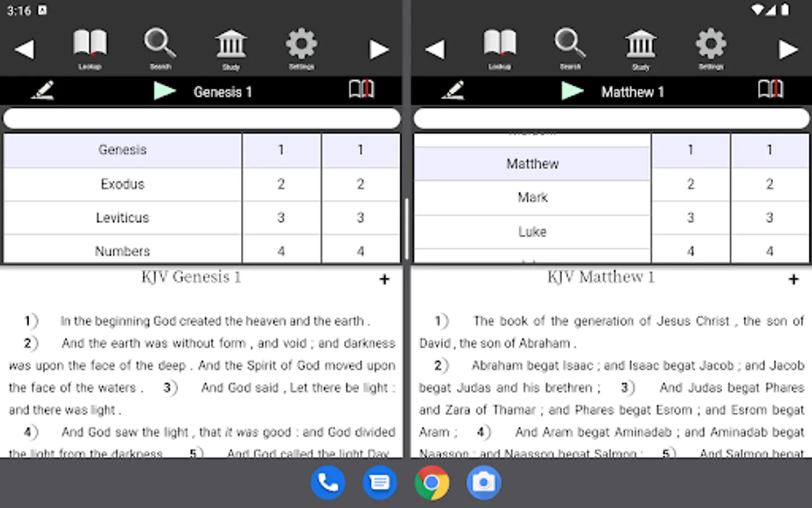The width and height of the screenshot is (812, 508).
Task: Tap the plus icon next to KJV Genesis 1
Action: point(385,279)
